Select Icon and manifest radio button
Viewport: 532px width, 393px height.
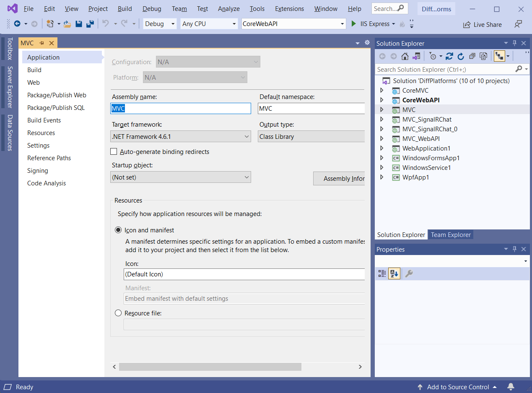pyautogui.click(x=118, y=230)
